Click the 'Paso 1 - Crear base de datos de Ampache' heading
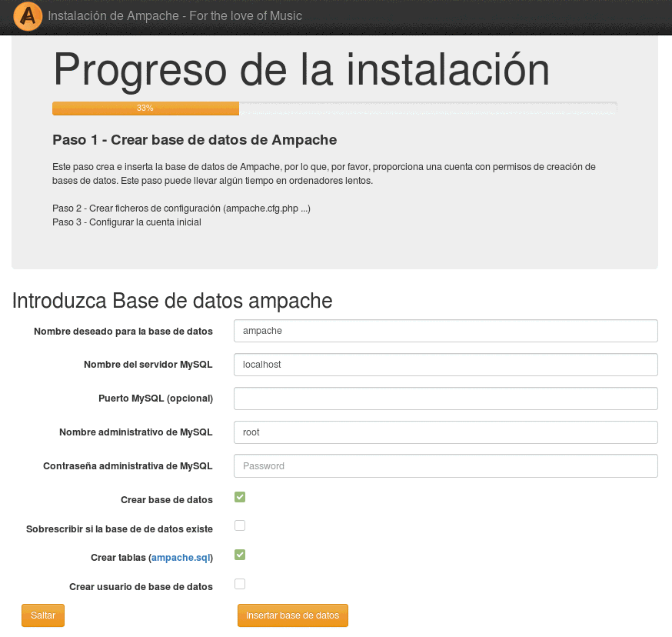 click(195, 140)
